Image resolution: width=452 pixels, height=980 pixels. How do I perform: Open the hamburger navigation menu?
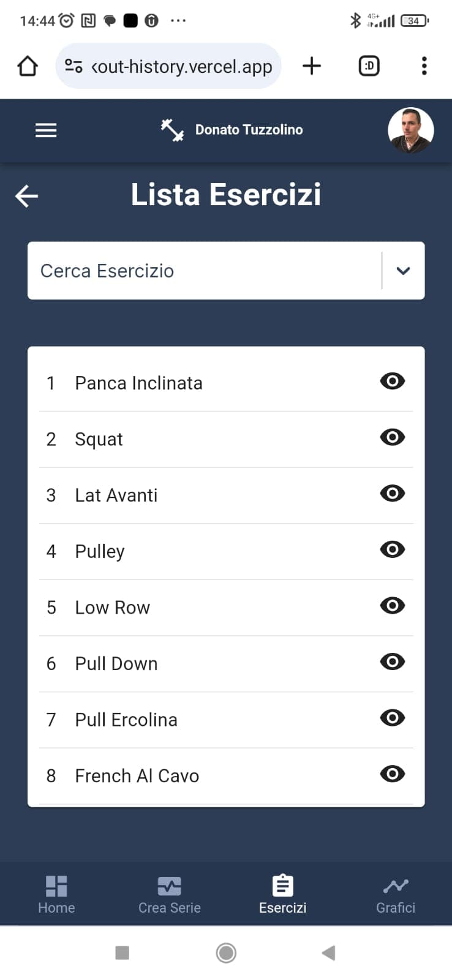[x=46, y=130]
